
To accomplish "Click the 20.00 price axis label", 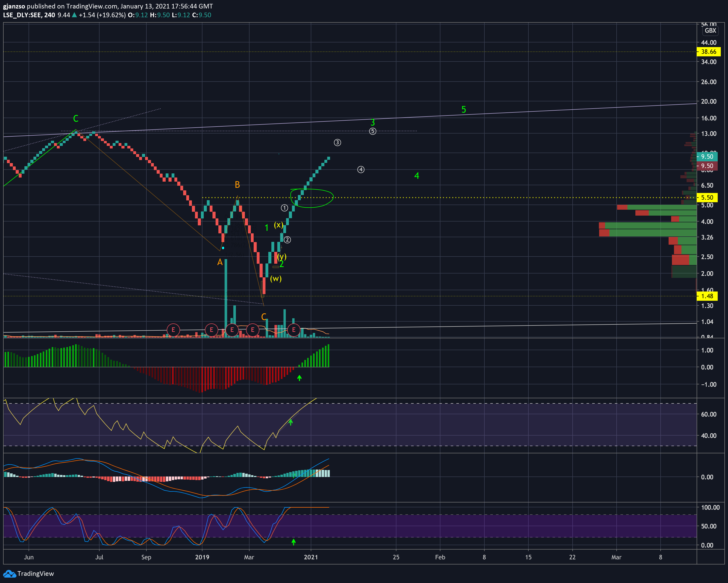I will coord(709,101).
